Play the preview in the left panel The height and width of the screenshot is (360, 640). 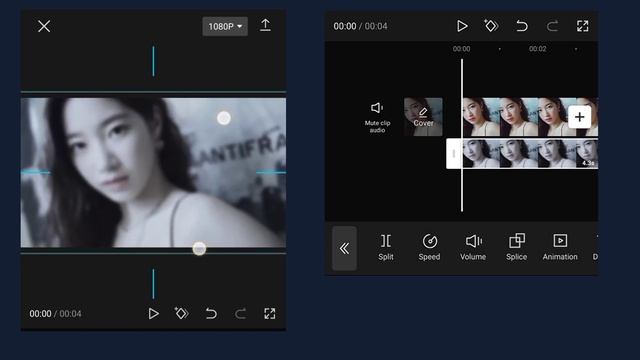click(153, 313)
